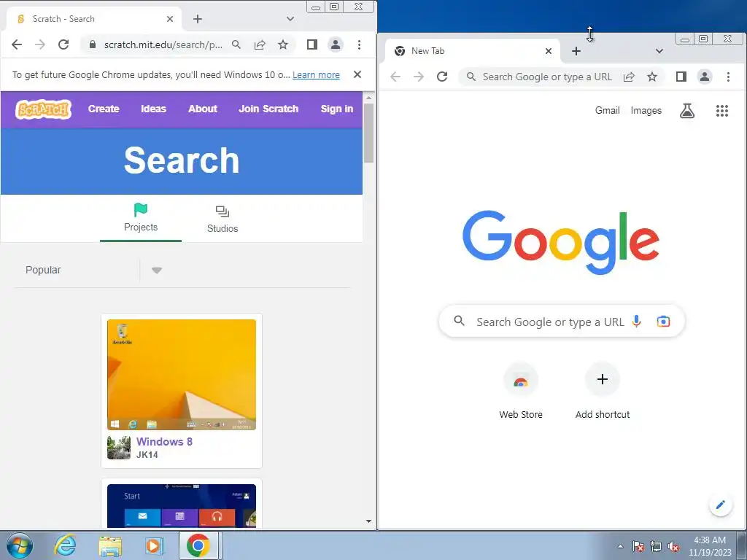Expand tab search chevron in Scratch window
The image size is (747, 560).
[290, 19]
